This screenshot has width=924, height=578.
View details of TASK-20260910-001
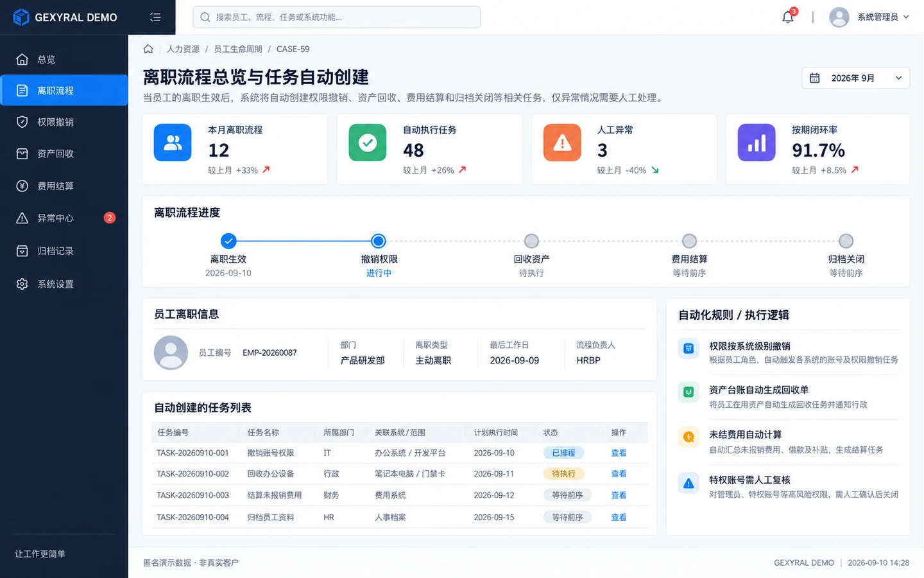[x=619, y=453]
